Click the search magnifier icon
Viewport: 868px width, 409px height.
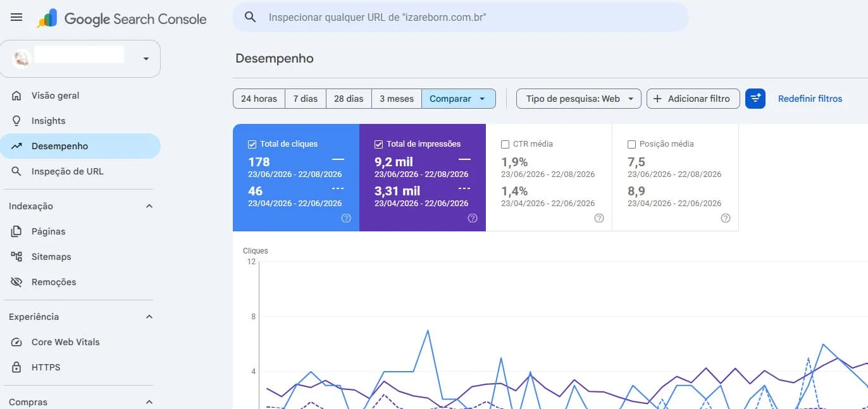point(250,17)
